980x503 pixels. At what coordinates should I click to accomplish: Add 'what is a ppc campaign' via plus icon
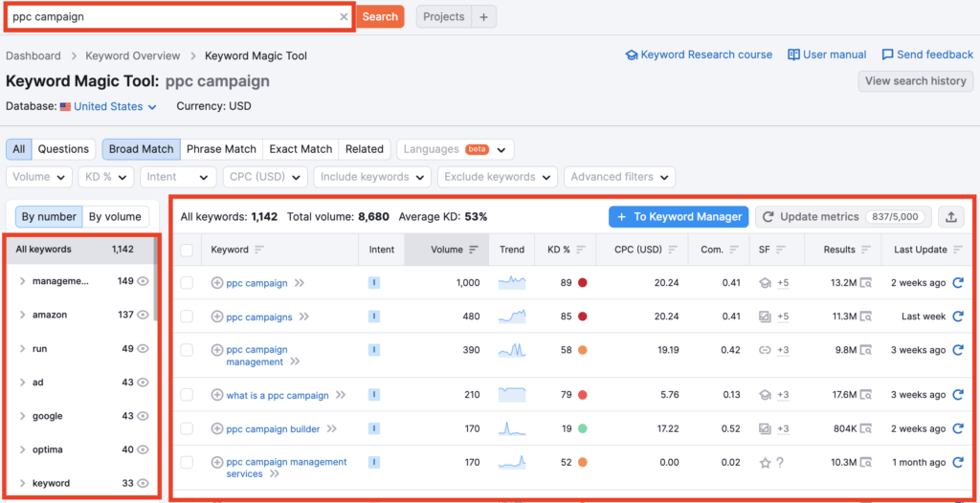coord(217,395)
